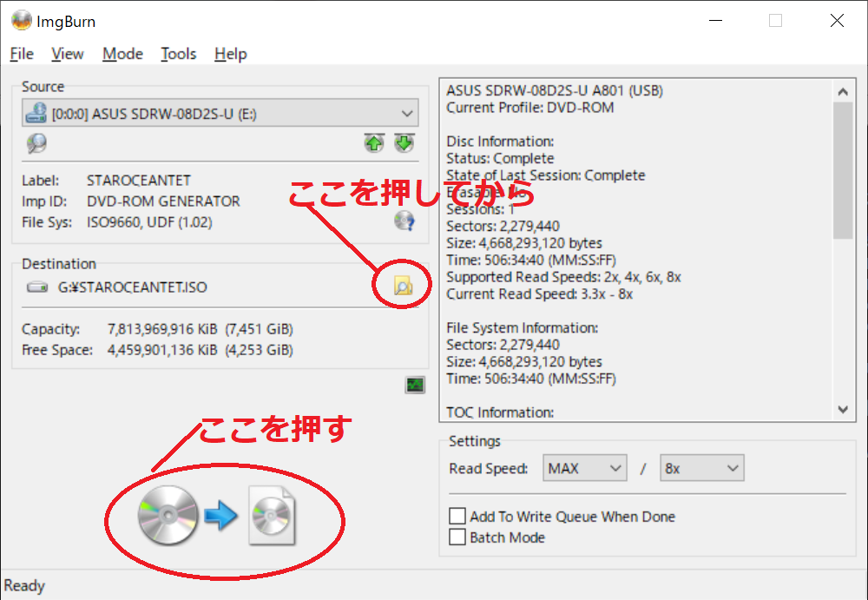The width and height of the screenshot is (868, 600).
Task: Click the info panel scroll up arrow
Action: coord(843,91)
